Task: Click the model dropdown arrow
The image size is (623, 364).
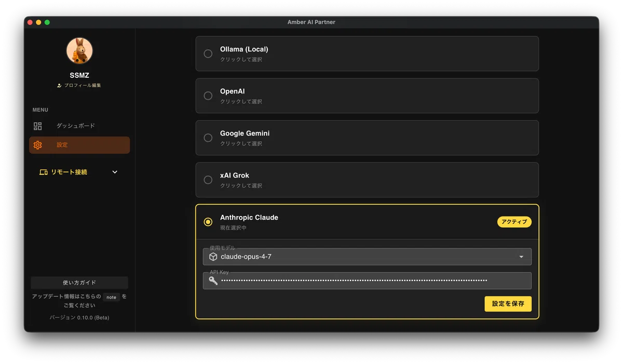Action: (x=521, y=257)
